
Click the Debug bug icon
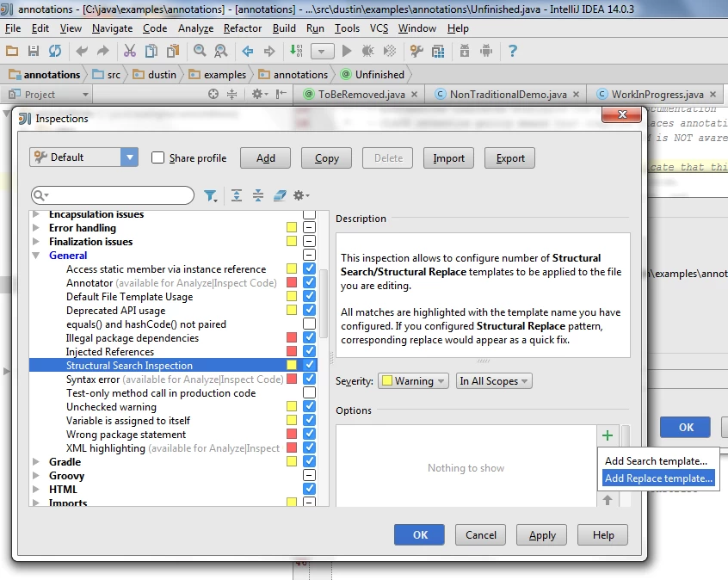(x=368, y=51)
